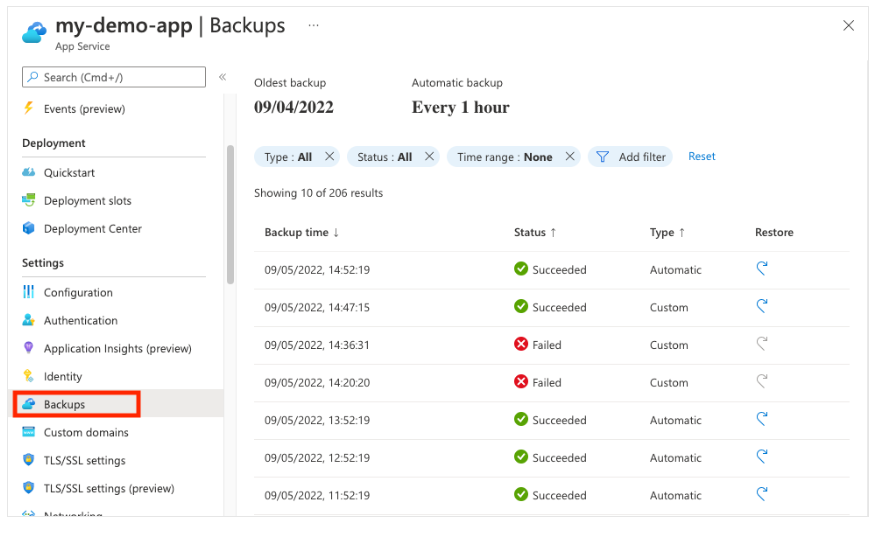Sort by the Status column header
Screen dimensions: 876x533
pyautogui.click(x=535, y=232)
